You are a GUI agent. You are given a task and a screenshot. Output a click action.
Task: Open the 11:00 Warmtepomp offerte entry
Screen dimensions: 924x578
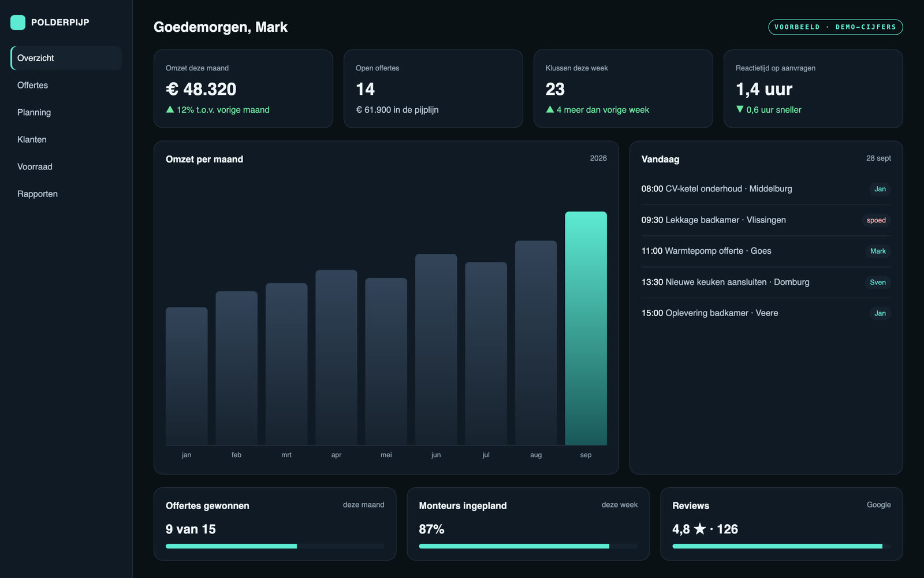[x=766, y=251]
